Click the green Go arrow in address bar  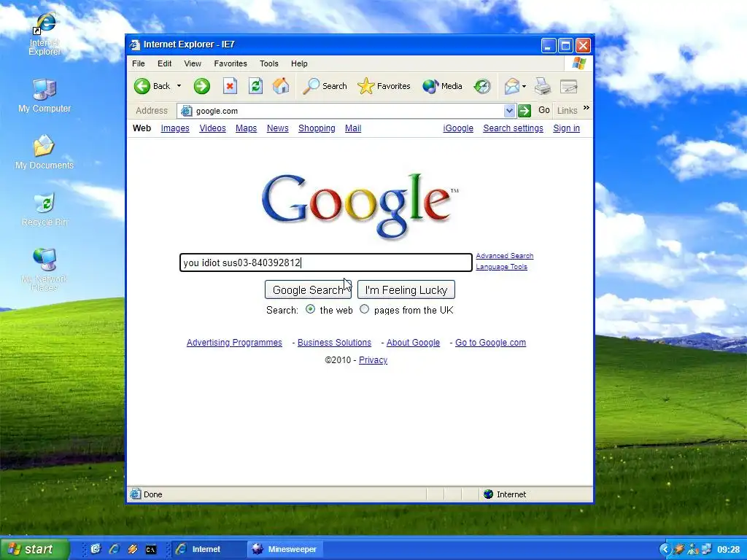[525, 111]
